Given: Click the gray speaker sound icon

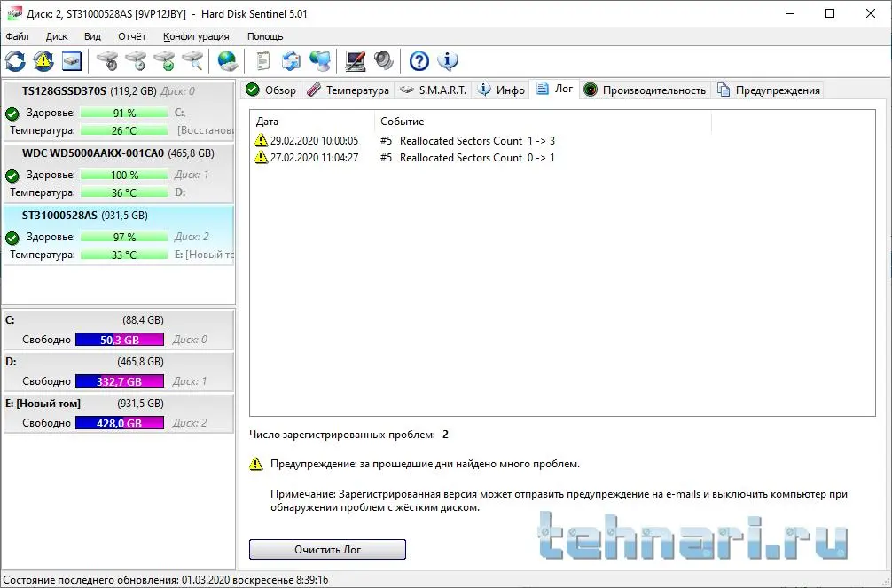Looking at the screenshot, I should click(384, 61).
